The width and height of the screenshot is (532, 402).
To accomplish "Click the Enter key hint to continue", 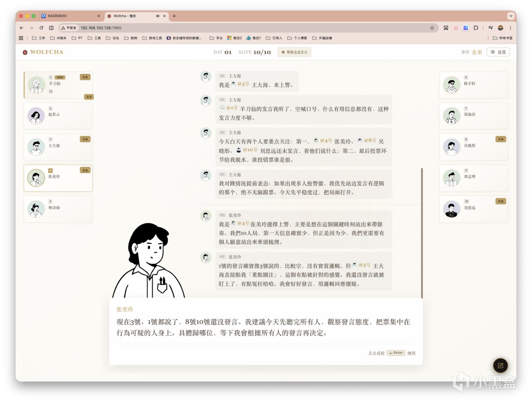I will coord(396,353).
